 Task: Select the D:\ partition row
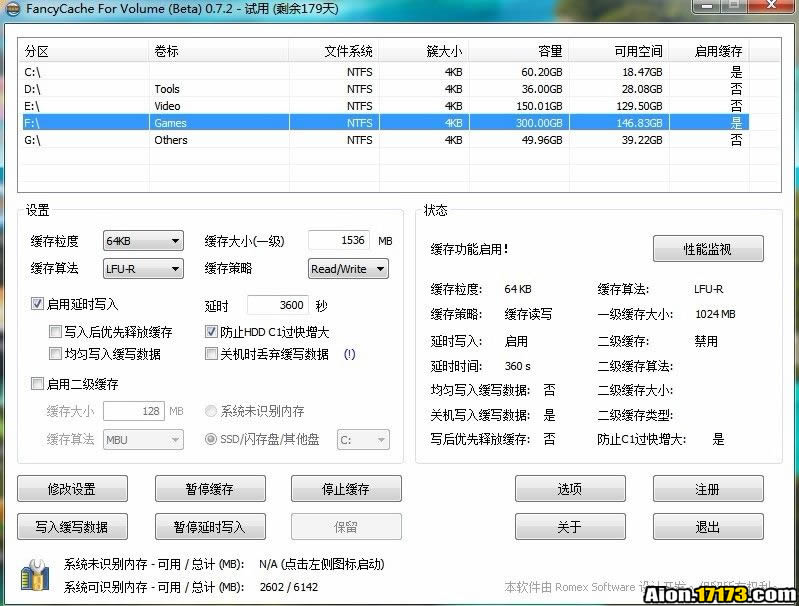(x=384, y=89)
